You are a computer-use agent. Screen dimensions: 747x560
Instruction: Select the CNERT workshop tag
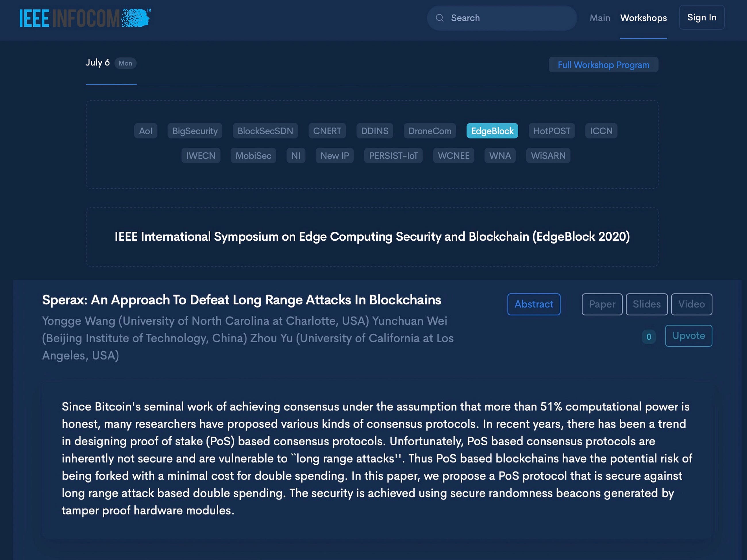tap(327, 131)
